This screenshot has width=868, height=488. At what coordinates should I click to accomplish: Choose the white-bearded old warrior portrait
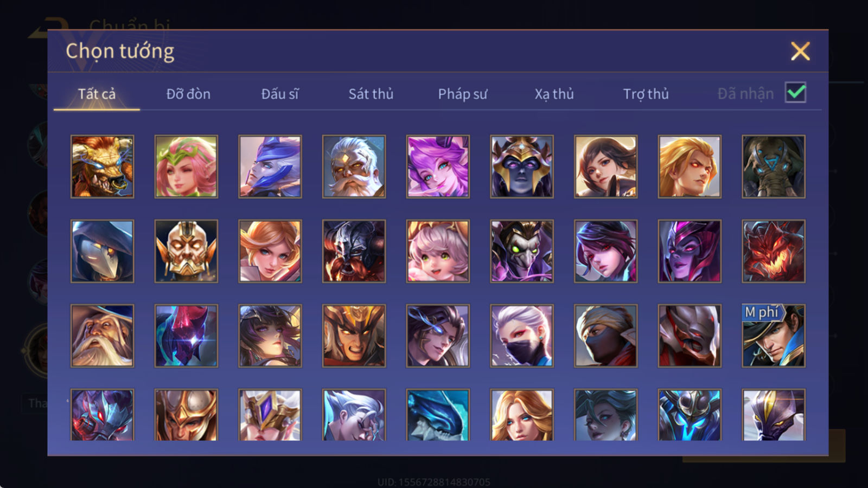coord(354,166)
